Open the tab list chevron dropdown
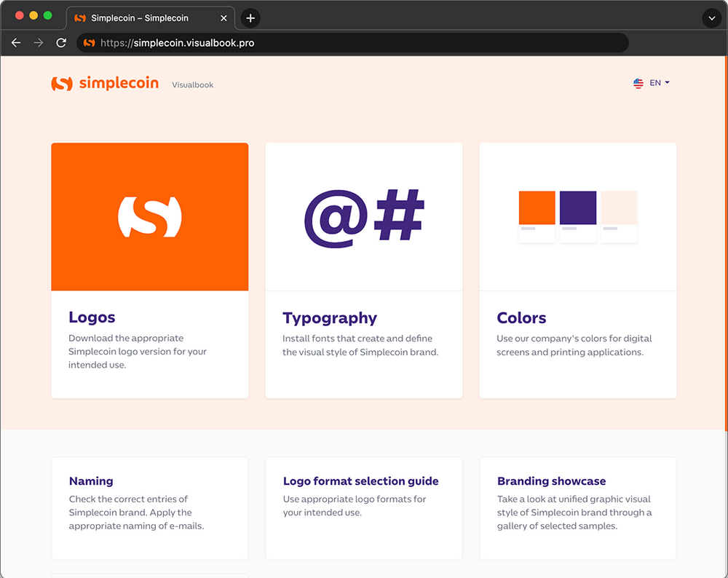728x578 pixels. click(x=711, y=18)
